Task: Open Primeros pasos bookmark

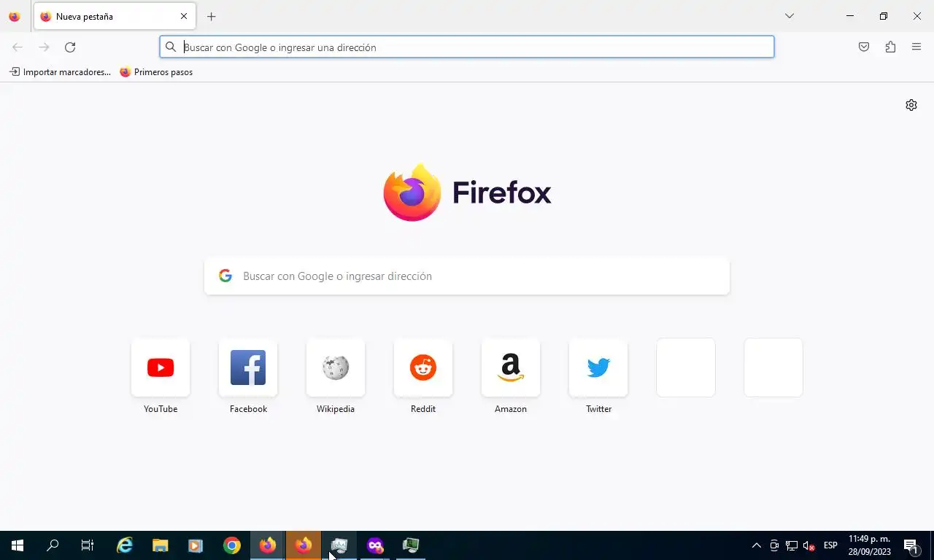Action: coord(156,72)
